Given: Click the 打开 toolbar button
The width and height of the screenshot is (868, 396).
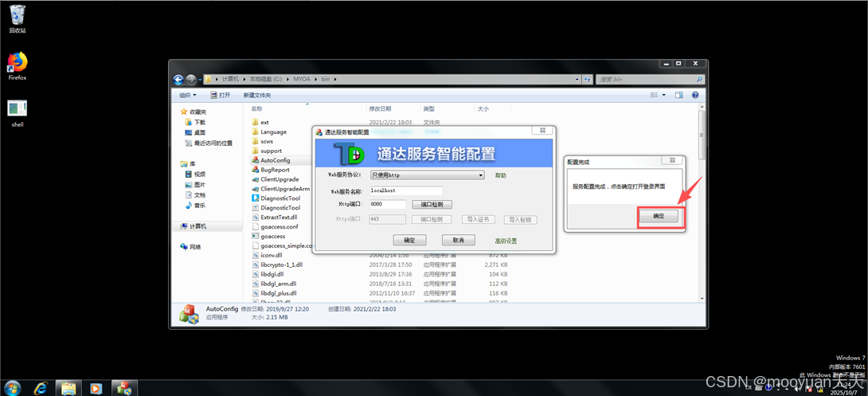Looking at the screenshot, I should coord(221,96).
